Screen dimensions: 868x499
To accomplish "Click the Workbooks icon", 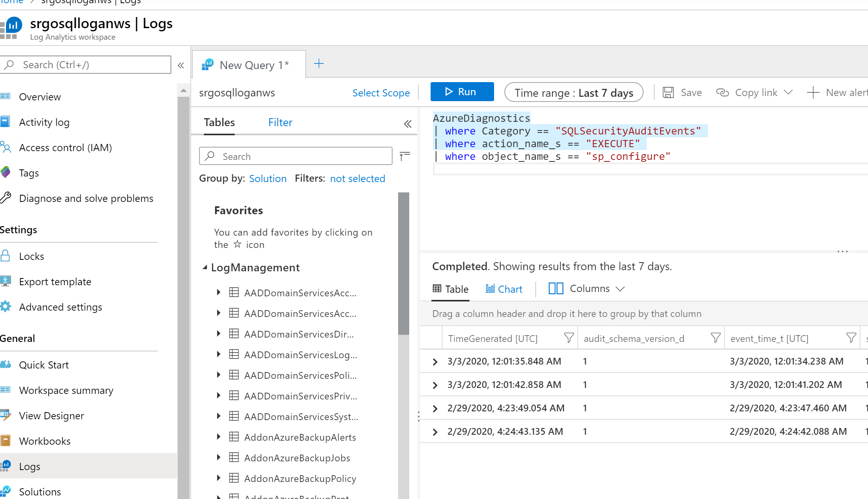I will (x=5, y=441).
